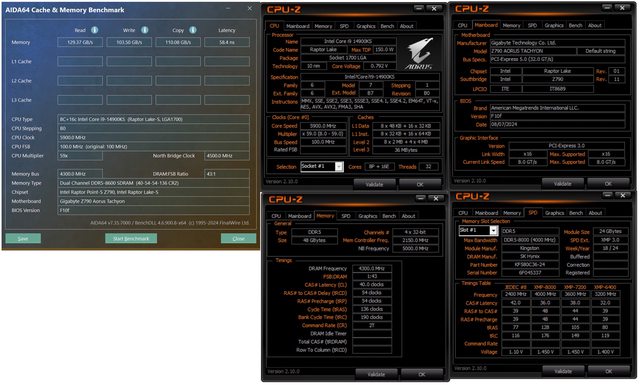Image resolution: width=640 pixels, height=385 pixels.
Task: Open the About tab in SPD window
Action: pos(595,213)
